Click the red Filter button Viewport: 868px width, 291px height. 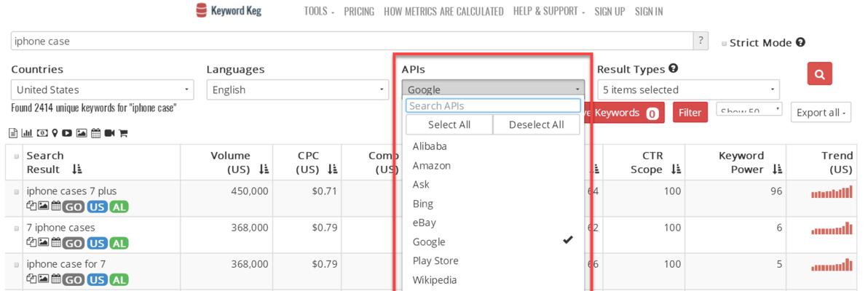coord(690,113)
